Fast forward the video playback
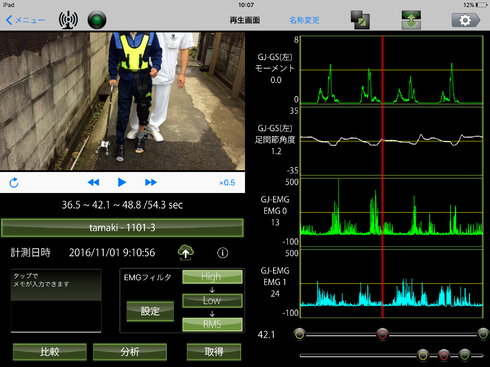Screen dimensions: 490x367 click(151, 182)
